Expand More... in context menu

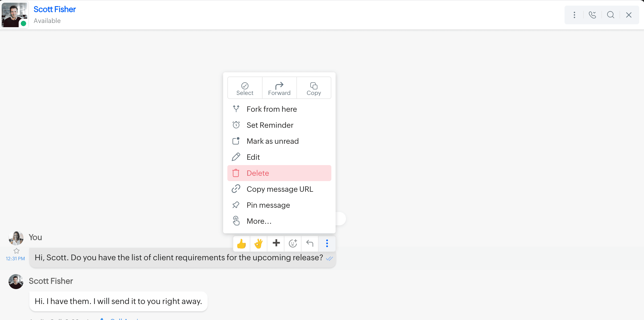point(259,221)
